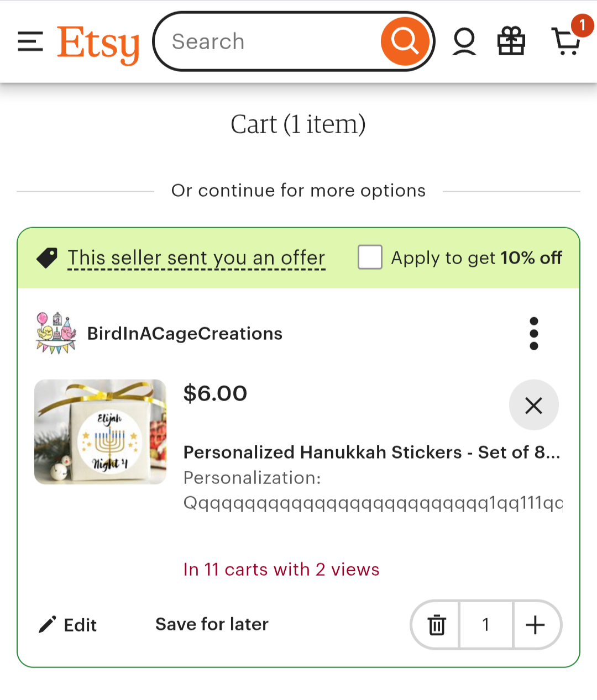Click the BirdInACageCreations shop avatar

[x=56, y=333]
